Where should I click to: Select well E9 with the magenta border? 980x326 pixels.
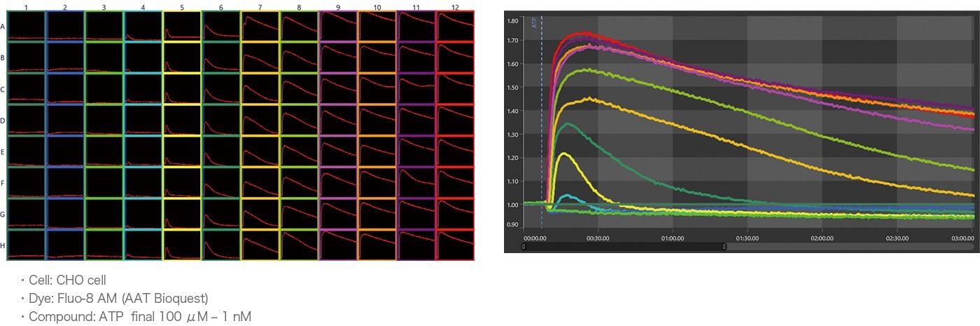point(338,151)
